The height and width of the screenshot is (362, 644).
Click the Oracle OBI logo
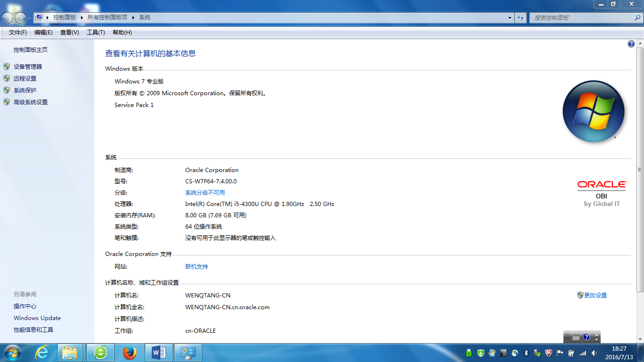pyautogui.click(x=602, y=194)
